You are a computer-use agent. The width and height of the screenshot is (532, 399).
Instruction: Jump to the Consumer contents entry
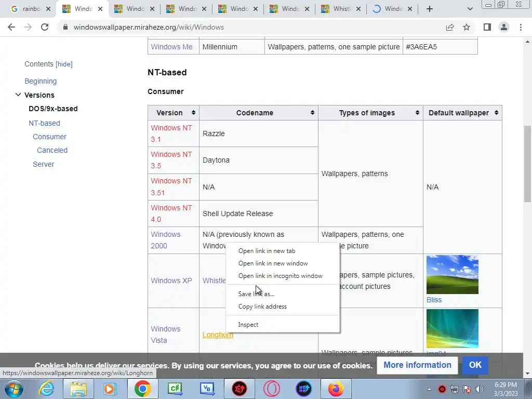point(49,137)
